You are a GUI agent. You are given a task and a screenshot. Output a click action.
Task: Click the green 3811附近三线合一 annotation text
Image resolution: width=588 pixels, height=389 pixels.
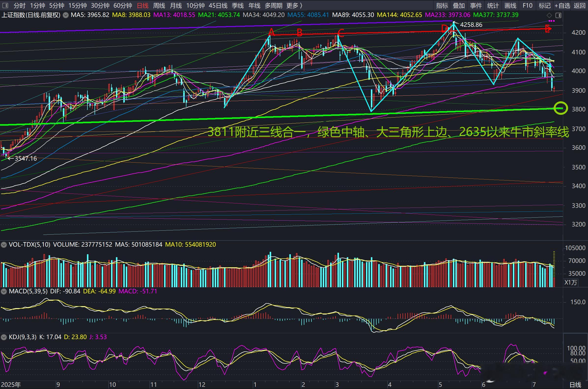[x=388, y=132]
